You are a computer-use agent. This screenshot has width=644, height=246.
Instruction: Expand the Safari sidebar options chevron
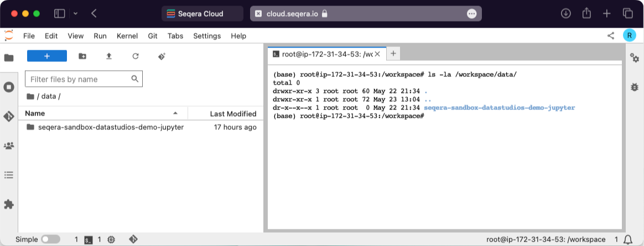click(75, 13)
